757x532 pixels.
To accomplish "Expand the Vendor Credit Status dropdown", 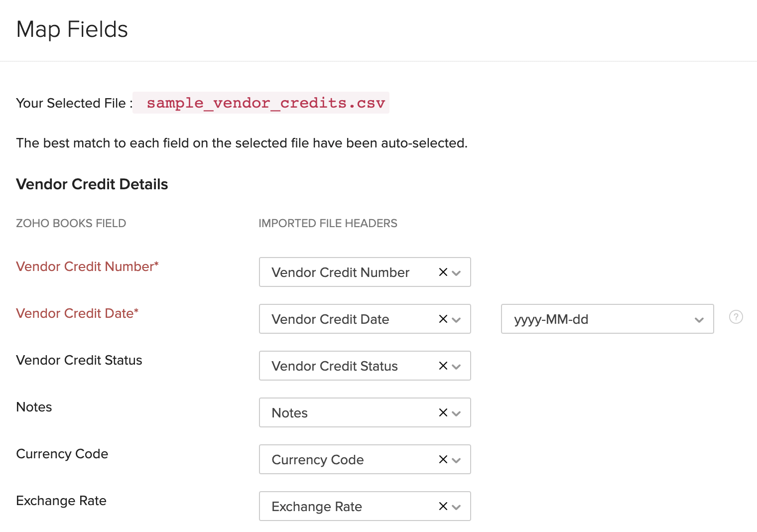I will (x=456, y=366).
